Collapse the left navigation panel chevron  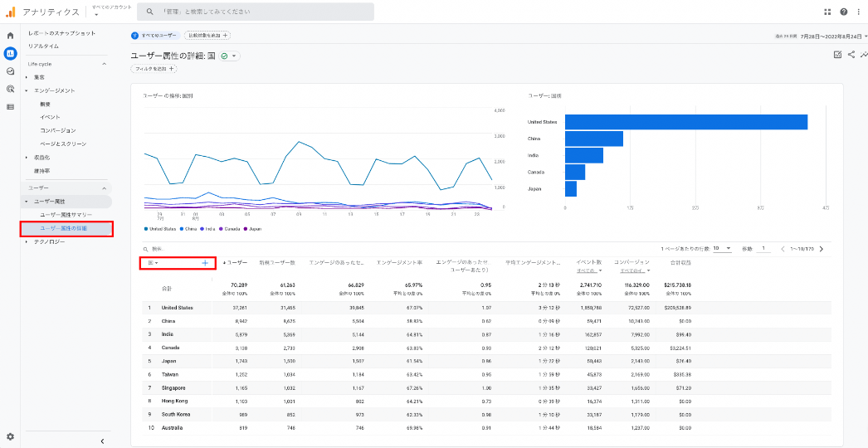tap(102, 441)
